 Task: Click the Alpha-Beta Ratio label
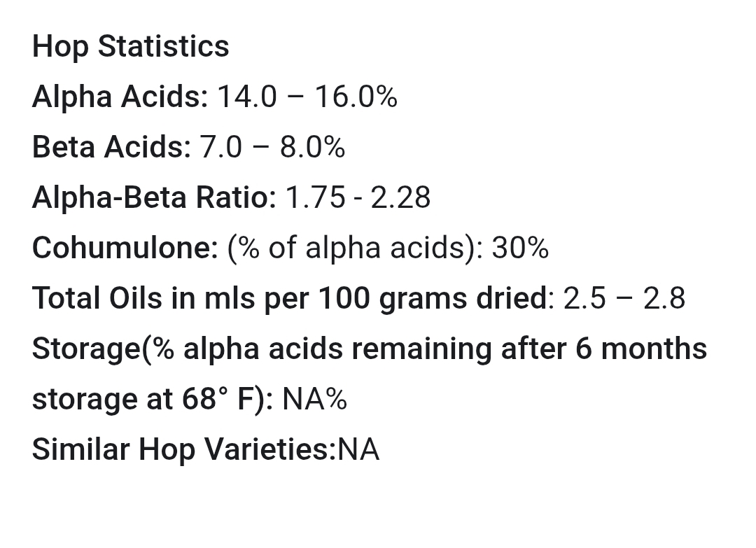[x=154, y=197]
